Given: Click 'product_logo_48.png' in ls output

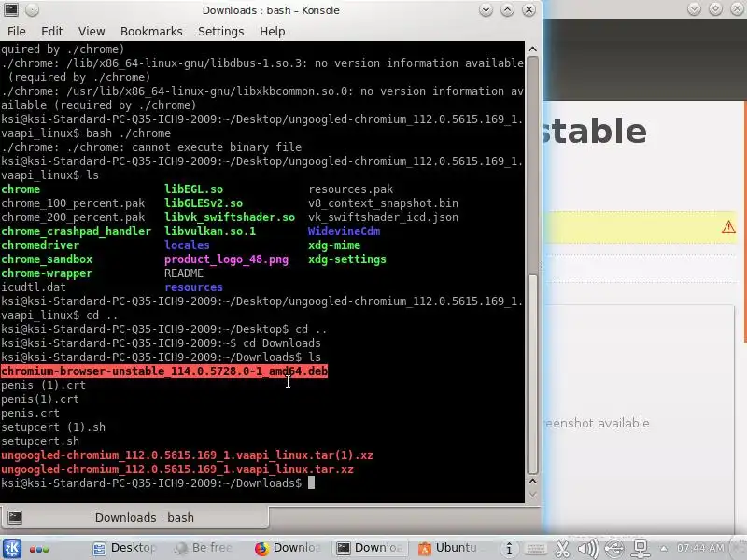Looking at the screenshot, I should (x=226, y=259).
